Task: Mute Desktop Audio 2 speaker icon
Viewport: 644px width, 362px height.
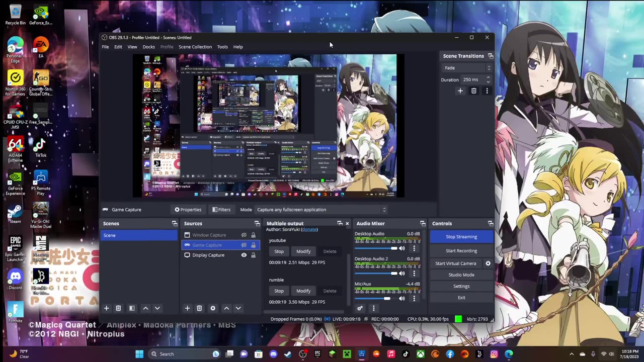Action: coord(402,274)
